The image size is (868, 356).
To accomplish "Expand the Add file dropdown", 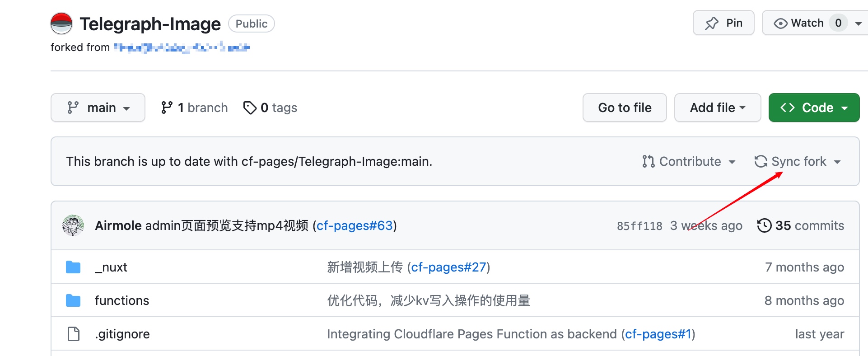I will click(x=718, y=108).
